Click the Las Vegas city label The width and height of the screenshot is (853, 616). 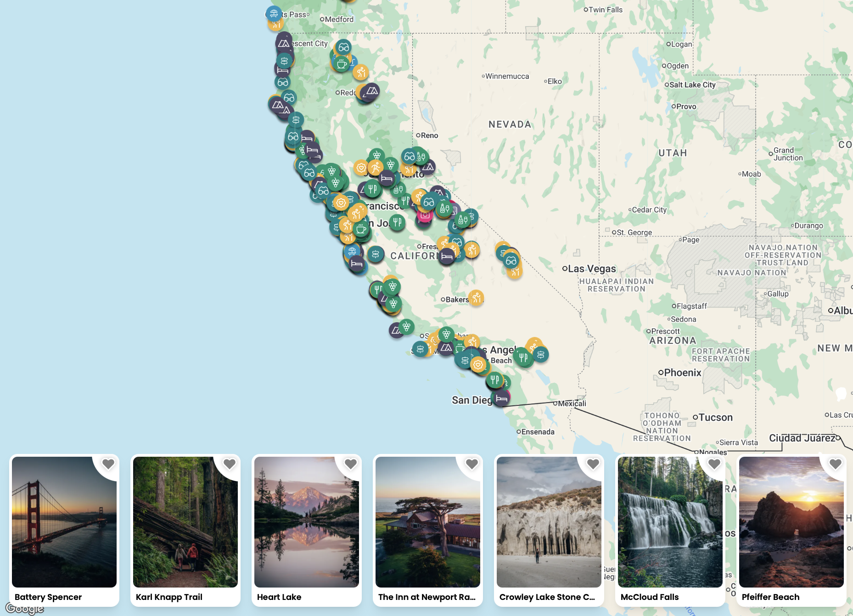592,269
